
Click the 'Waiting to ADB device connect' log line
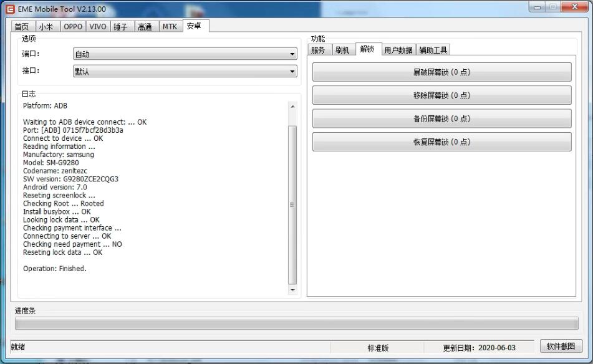(85, 122)
